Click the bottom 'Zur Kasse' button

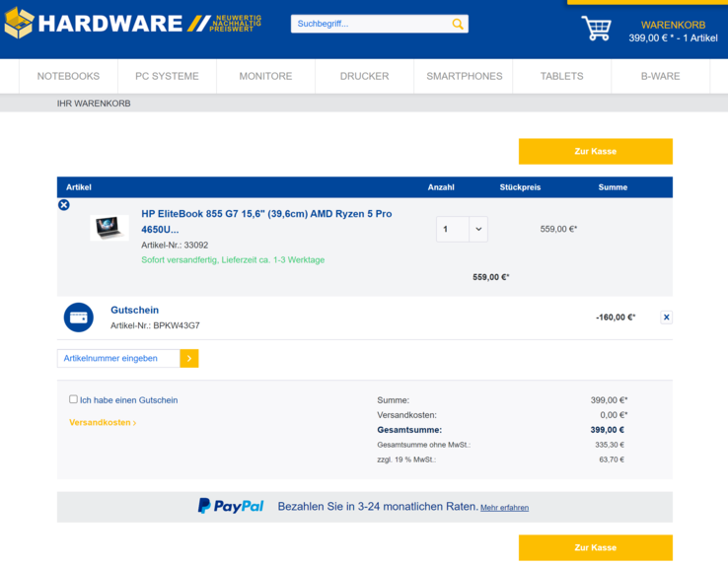point(595,547)
